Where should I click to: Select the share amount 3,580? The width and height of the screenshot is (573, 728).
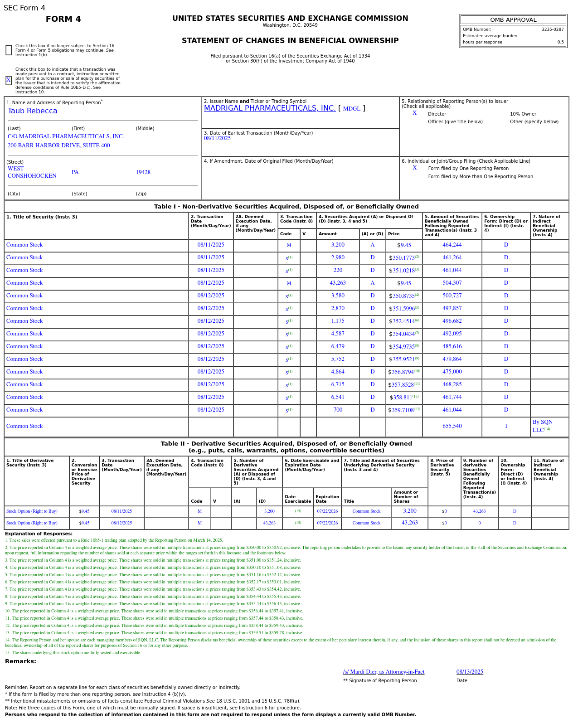338,296
